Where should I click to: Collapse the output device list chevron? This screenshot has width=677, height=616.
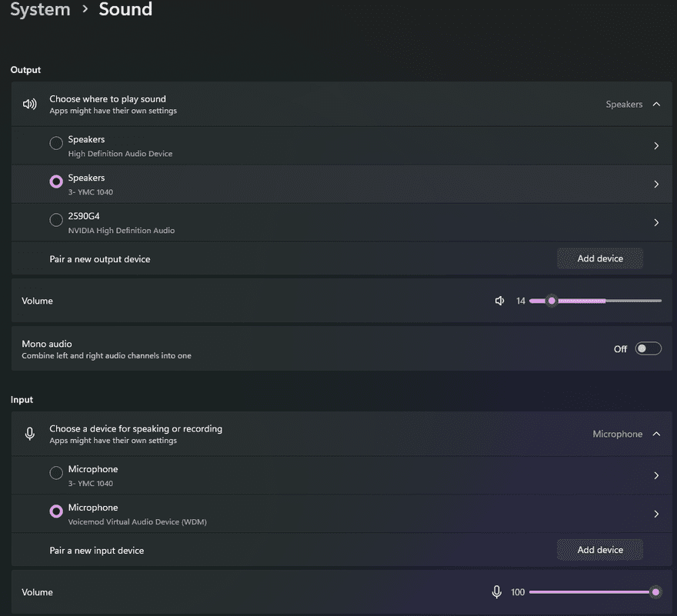(x=656, y=104)
